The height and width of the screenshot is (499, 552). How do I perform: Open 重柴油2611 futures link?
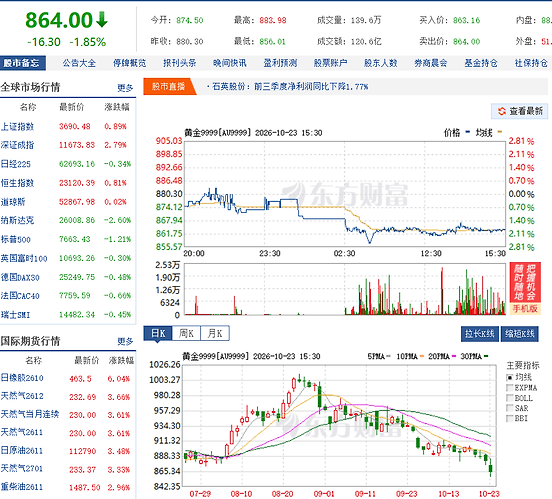pyautogui.click(x=22, y=487)
